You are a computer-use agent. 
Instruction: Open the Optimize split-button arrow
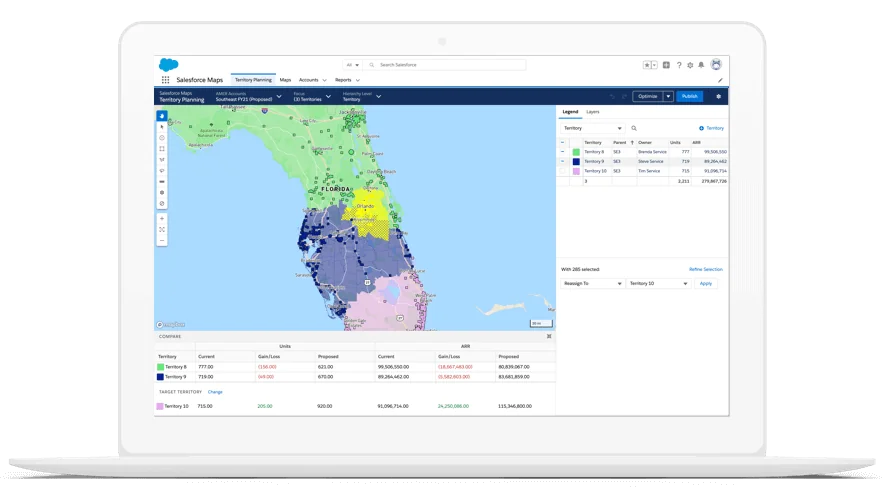point(668,97)
